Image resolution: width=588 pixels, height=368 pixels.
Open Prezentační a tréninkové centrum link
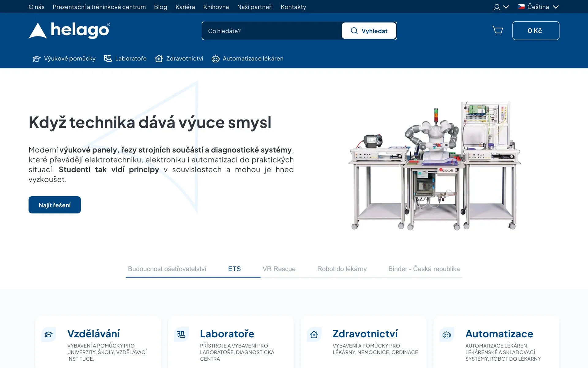click(x=99, y=7)
